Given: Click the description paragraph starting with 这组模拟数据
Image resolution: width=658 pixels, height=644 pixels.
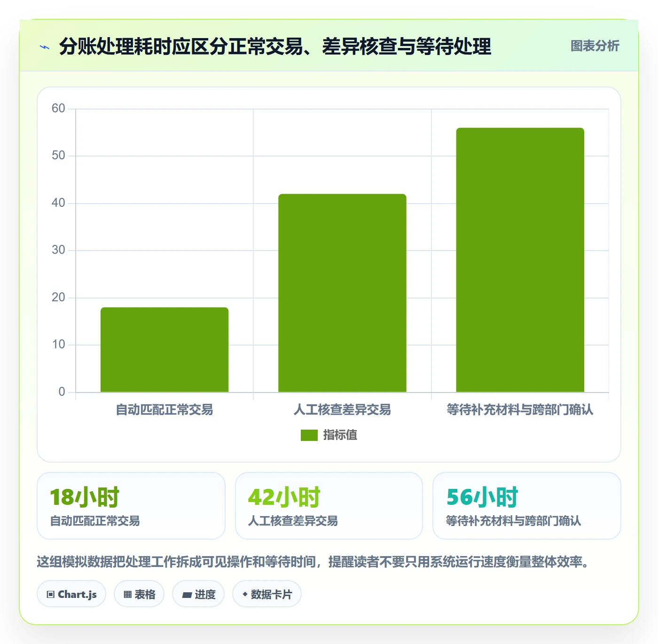Looking at the screenshot, I should coord(313,562).
